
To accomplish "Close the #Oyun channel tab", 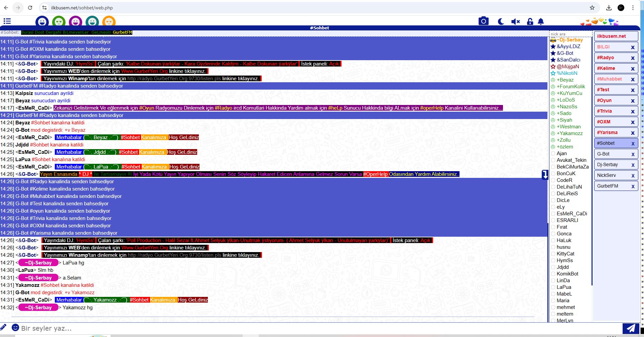I will coord(633,101).
